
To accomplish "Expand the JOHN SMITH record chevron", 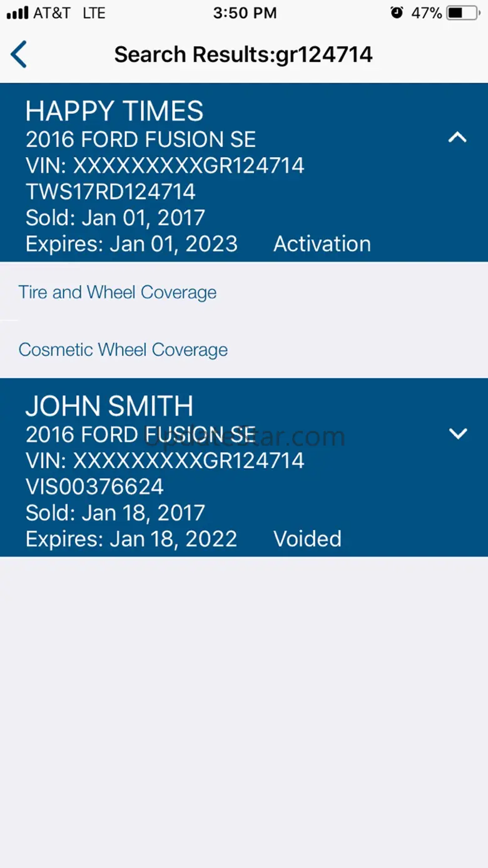I will point(458,433).
